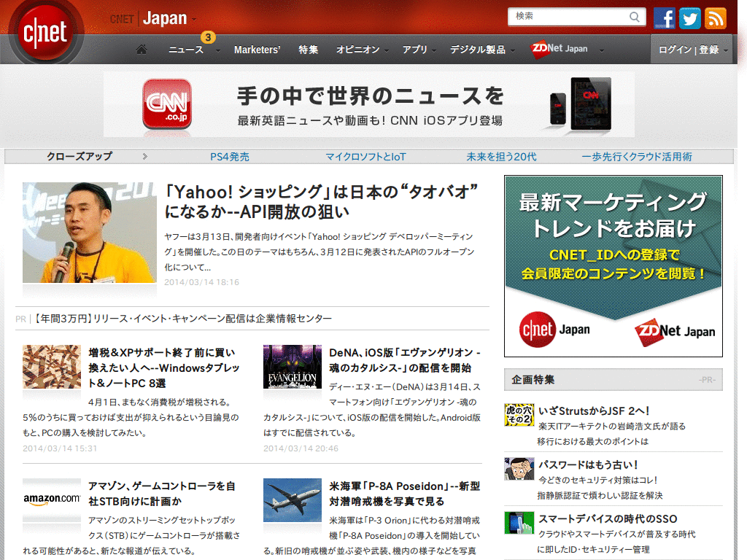Click the search magnifier icon

(x=635, y=16)
